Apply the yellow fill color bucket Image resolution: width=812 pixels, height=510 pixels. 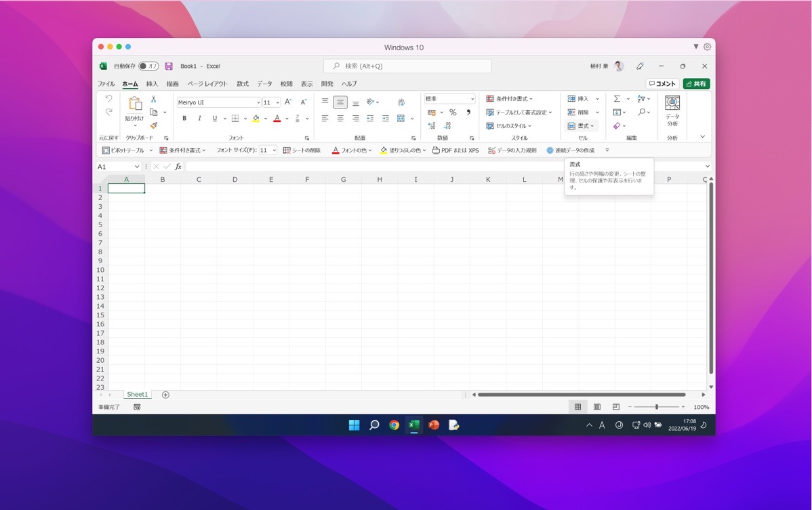pos(256,119)
